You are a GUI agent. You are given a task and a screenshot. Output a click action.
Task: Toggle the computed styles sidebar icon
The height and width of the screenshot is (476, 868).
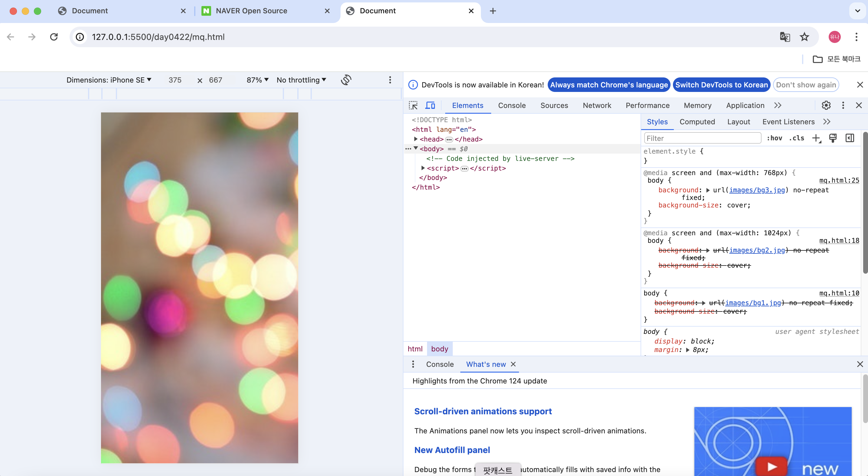(x=850, y=138)
